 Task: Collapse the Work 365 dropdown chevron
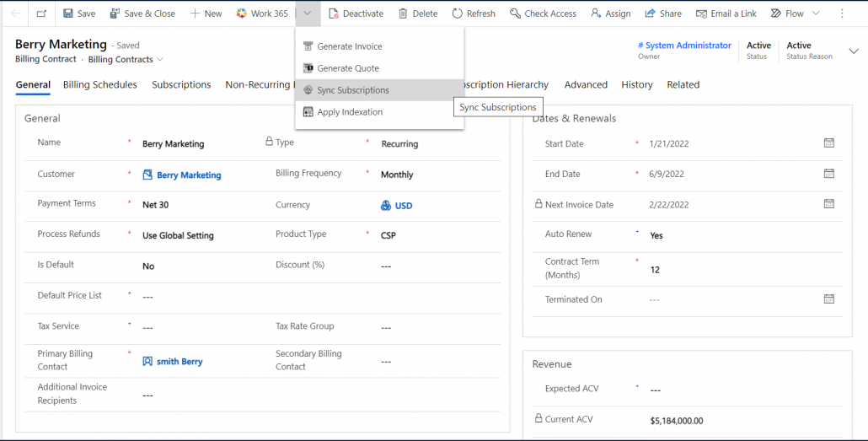308,13
